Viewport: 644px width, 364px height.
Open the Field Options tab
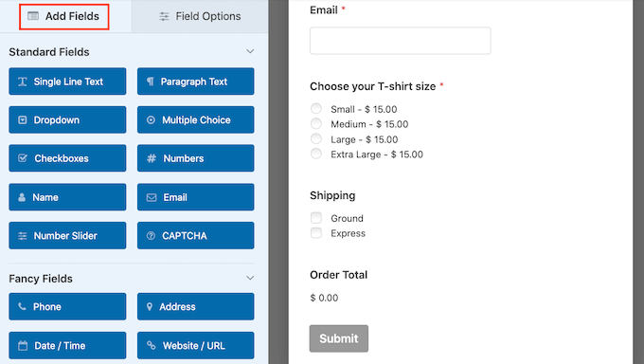tap(200, 16)
